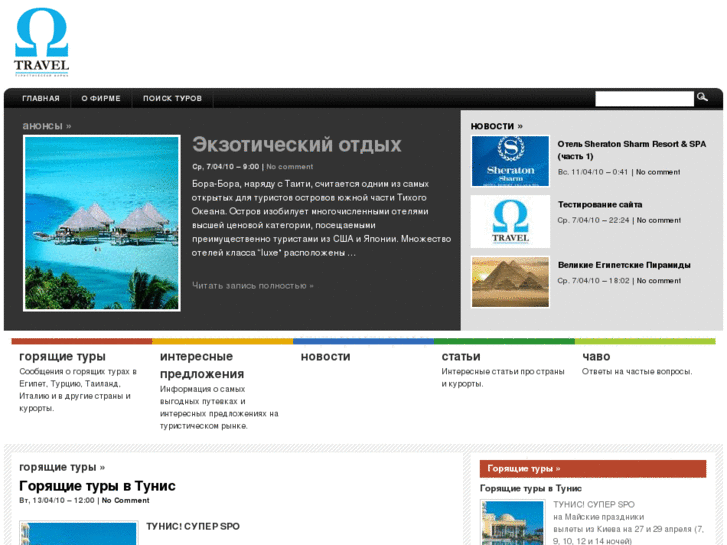The width and height of the screenshot is (727, 545).
Task: Open the НОВОСТИ » sidebar heading
Action: 497,126
